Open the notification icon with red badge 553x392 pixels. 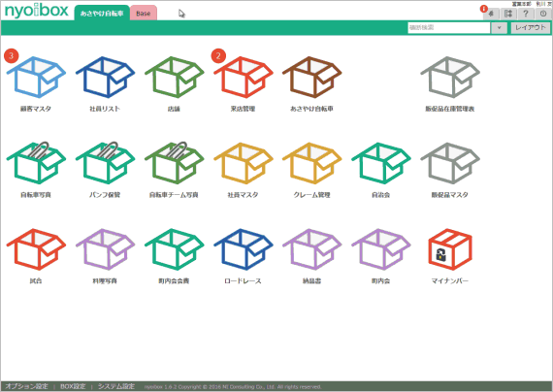pos(490,14)
